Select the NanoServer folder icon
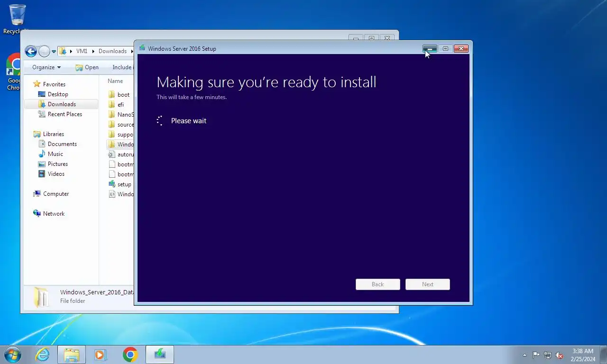Image resolution: width=607 pixels, height=364 pixels. coord(112,115)
